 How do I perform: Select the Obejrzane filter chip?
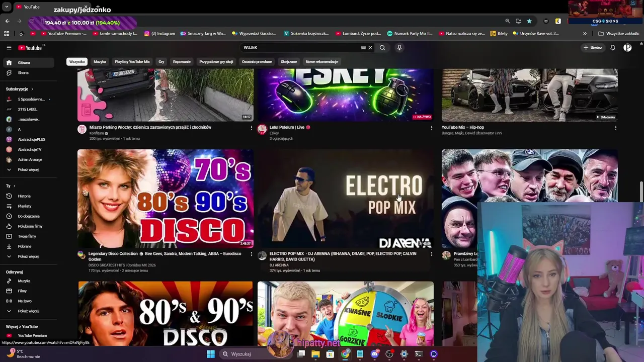pos(289,62)
